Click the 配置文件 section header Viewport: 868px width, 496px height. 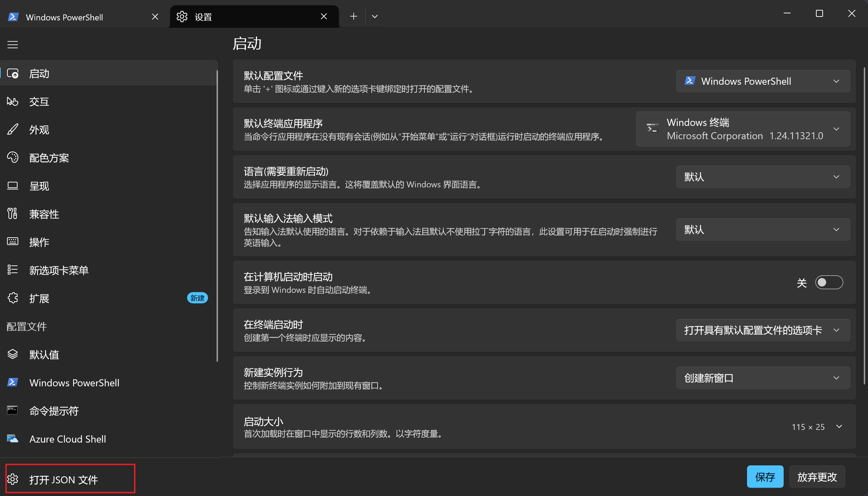[x=27, y=327]
